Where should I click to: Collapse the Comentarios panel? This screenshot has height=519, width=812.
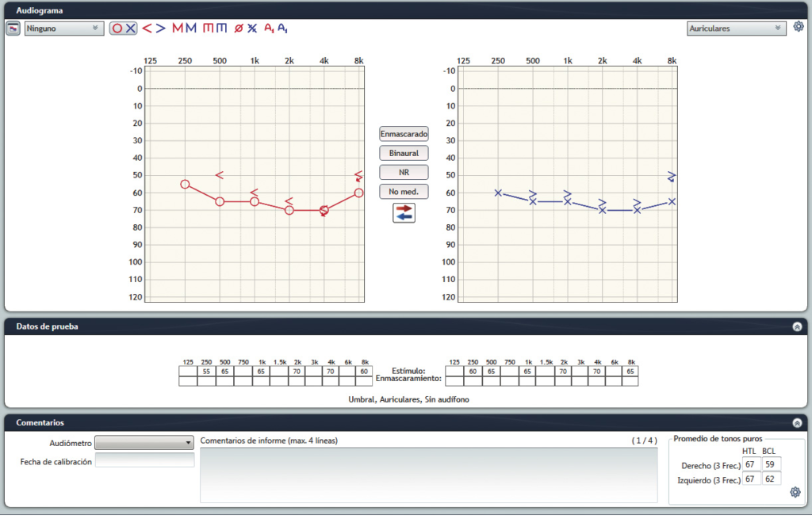[797, 423]
